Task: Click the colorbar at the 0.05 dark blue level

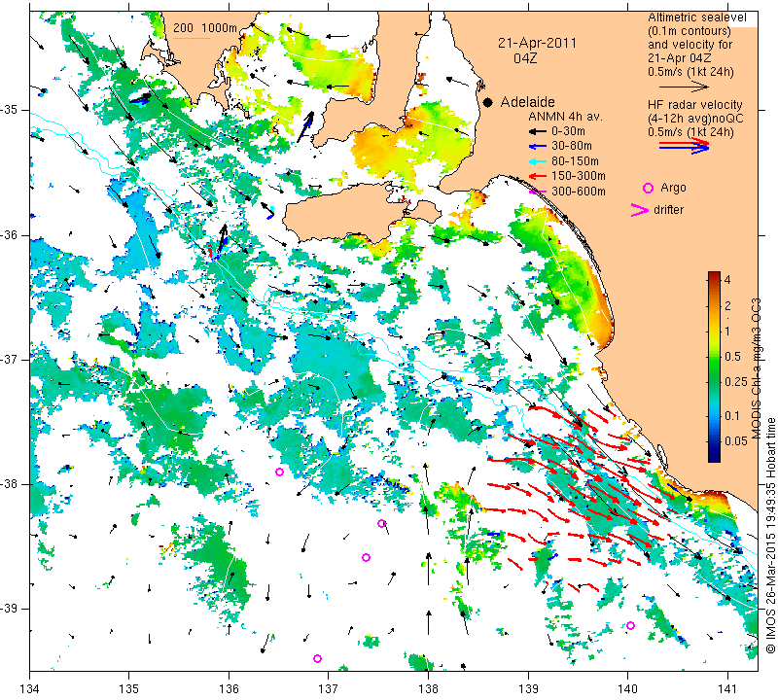Action: (714, 441)
